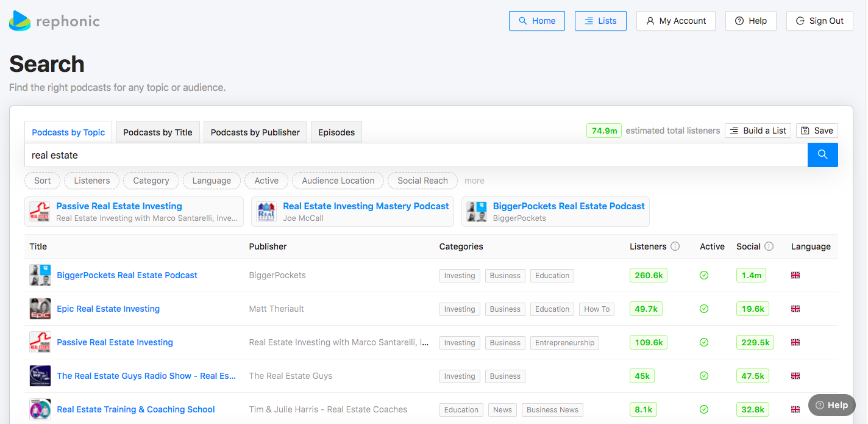Click the Social column info icon
The image size is (868, 424).
point(769,246)
